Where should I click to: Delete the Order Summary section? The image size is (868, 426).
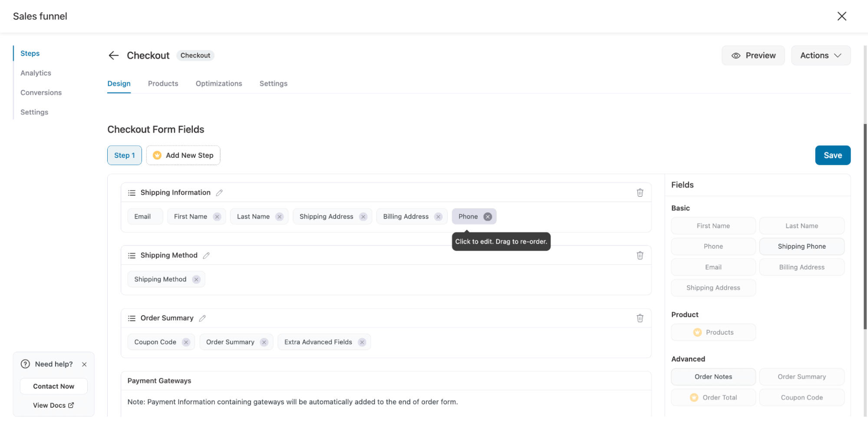point(640,318)
